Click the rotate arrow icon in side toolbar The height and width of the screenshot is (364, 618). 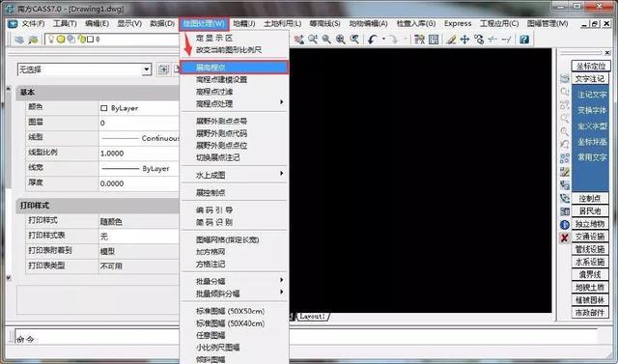[565, 145]
